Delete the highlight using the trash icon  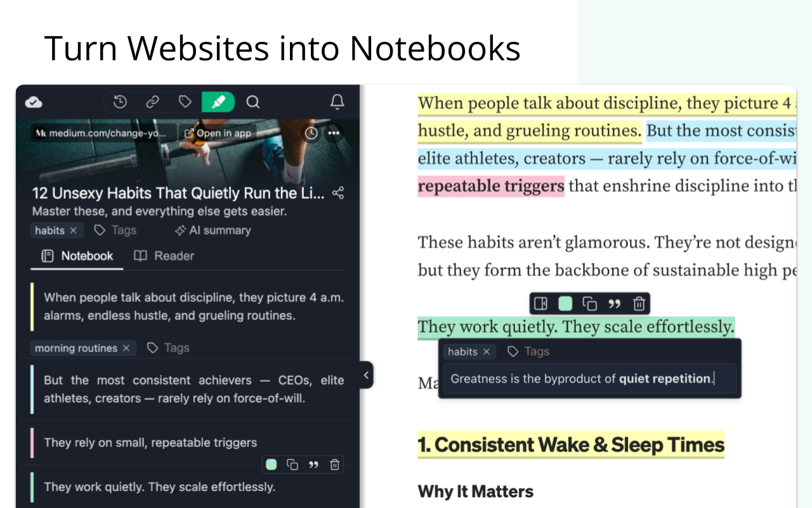638,304
